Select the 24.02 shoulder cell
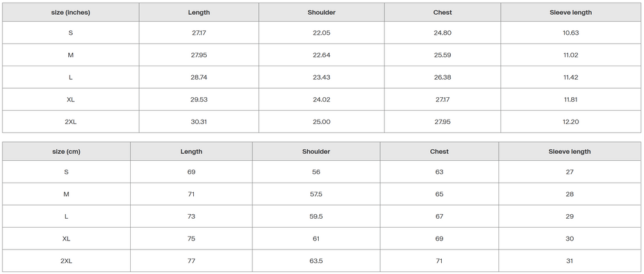The width and height of the screenshot is (644, 274). coord(322,100)
